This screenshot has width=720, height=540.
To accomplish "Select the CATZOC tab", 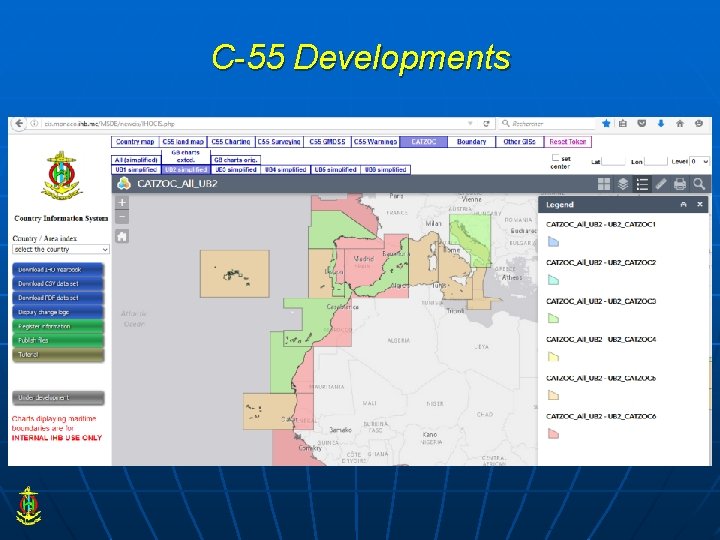I will 423,142.
